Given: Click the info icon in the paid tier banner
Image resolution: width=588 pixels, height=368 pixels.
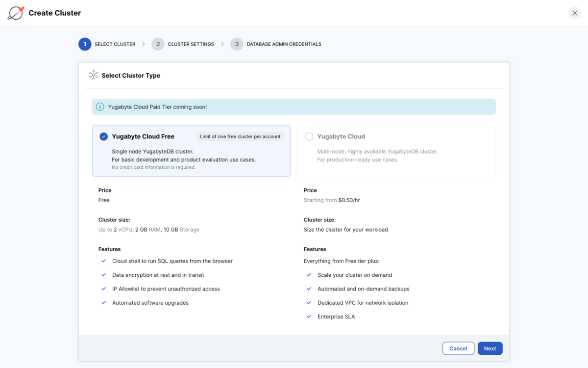Looking at the screenshot, I should tap(100, 106).
